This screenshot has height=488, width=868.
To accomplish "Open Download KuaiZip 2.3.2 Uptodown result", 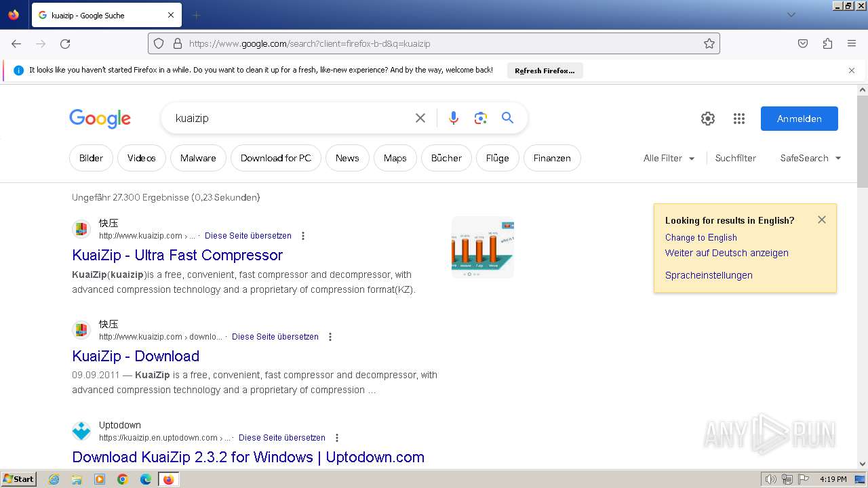I will coord(248,457).
